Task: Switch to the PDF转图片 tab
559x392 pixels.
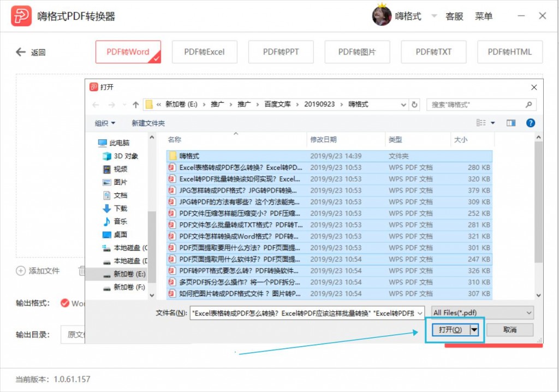Action: point(357,52)
